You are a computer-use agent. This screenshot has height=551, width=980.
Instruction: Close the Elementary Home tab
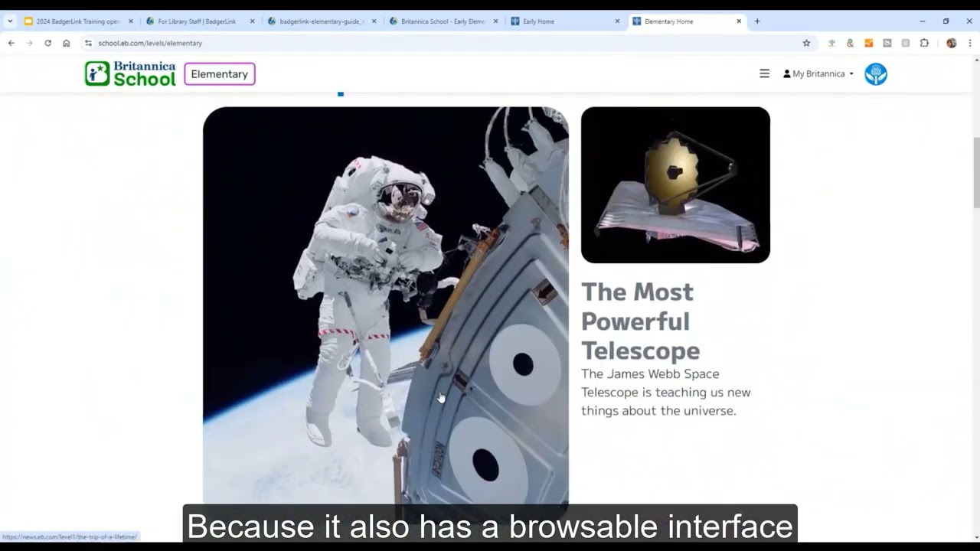click(739, 21)
